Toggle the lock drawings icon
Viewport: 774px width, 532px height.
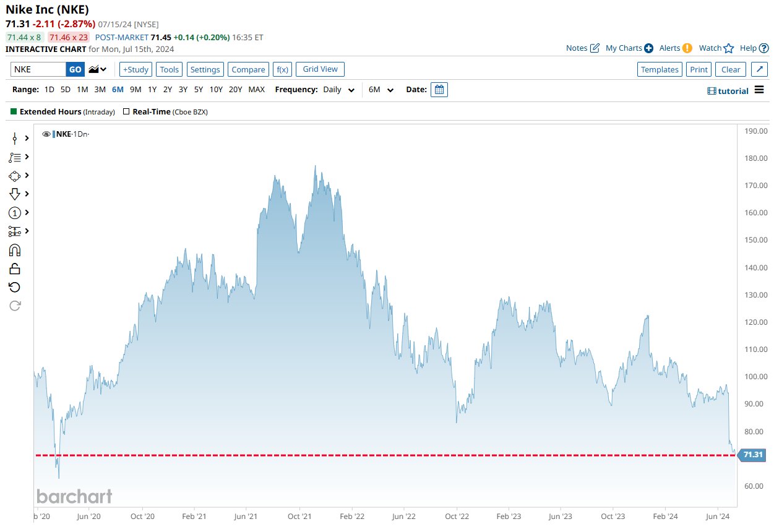(x=15, y=268)
